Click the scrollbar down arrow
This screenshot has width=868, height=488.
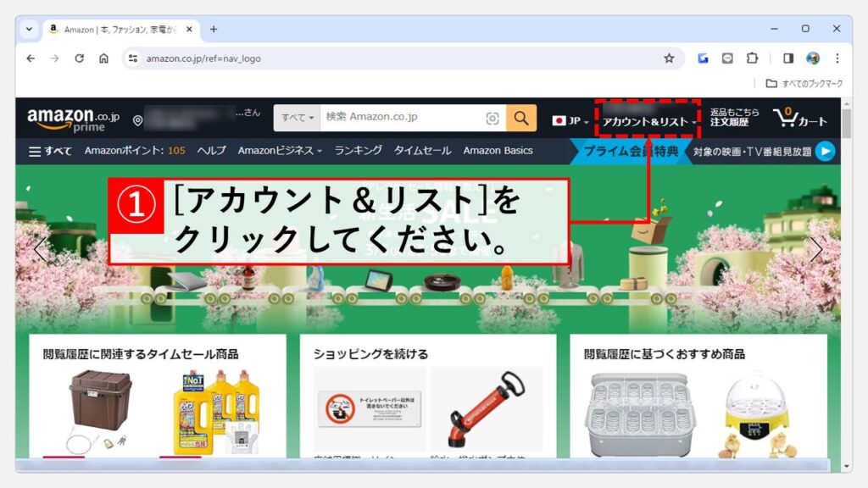pos(846,467)
